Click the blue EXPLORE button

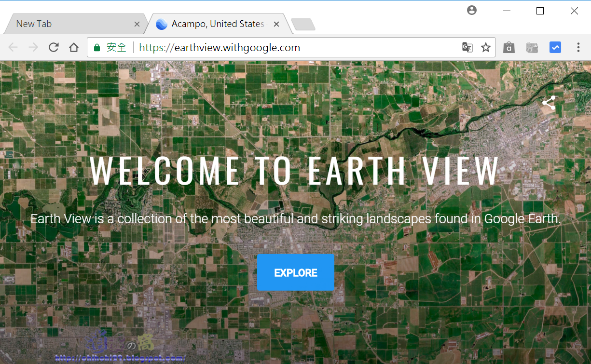pos(296,272)
